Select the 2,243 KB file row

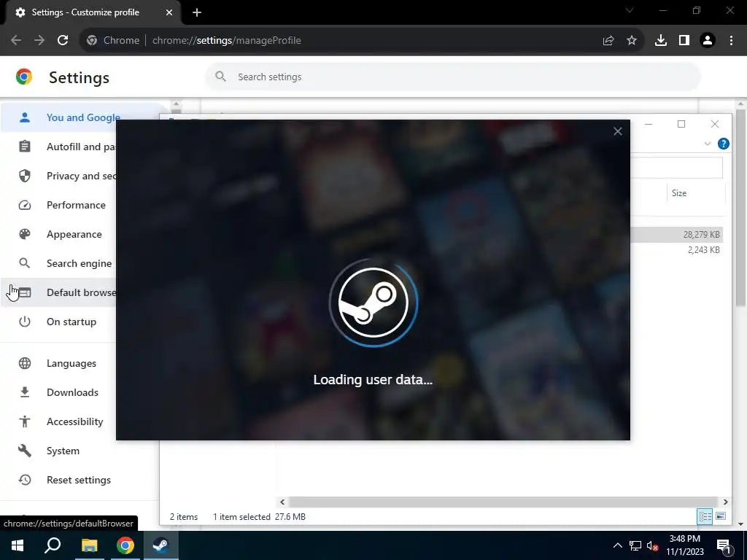point(676,250)
